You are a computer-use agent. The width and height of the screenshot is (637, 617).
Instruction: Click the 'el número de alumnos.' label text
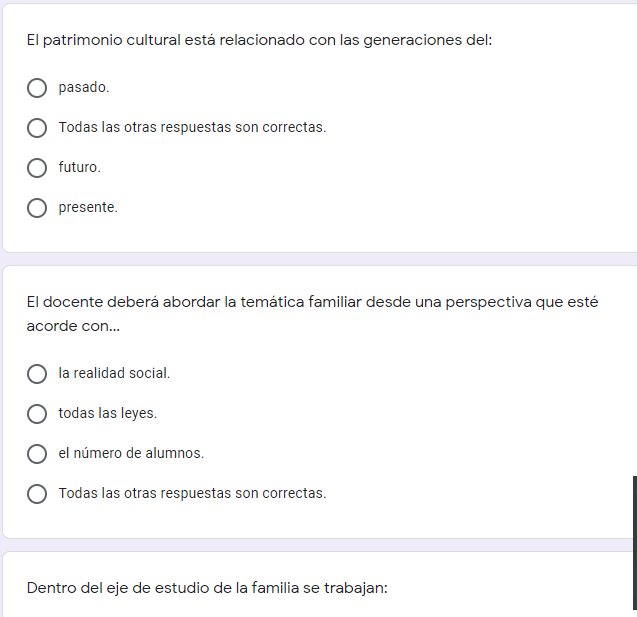tap(131, 454)
